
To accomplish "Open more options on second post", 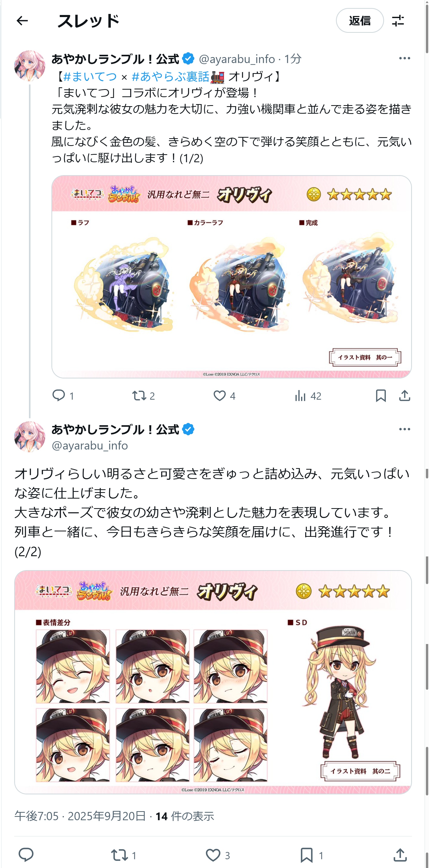I will point(404,429).
